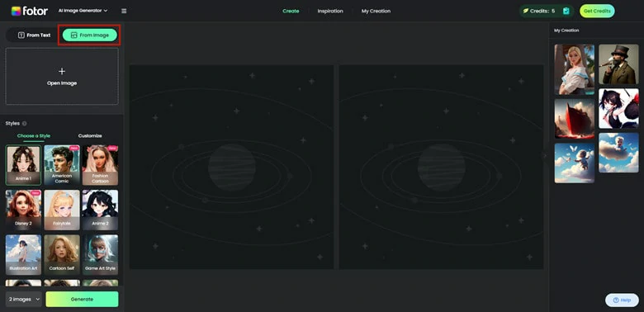The height and width of the screenshot is (312, 644).
Task: Click the Generate button
Action: 82,300
